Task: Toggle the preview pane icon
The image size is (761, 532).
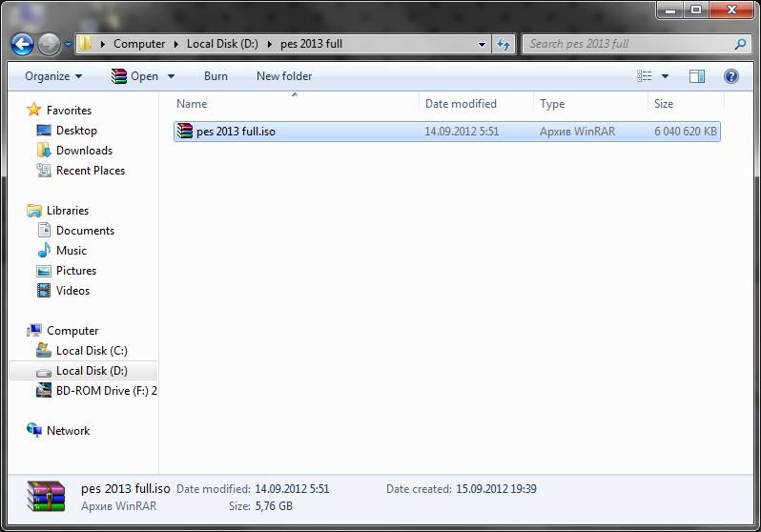Action: pos(697,76)
